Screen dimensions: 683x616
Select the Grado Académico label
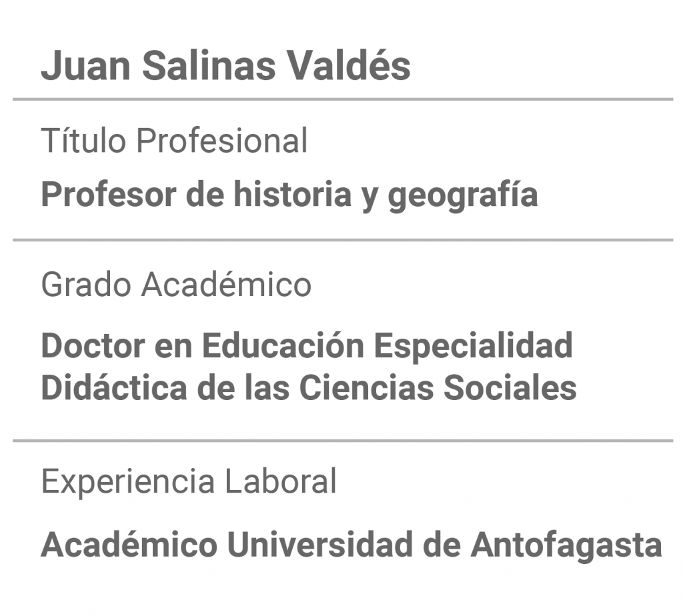click(176, 284)
